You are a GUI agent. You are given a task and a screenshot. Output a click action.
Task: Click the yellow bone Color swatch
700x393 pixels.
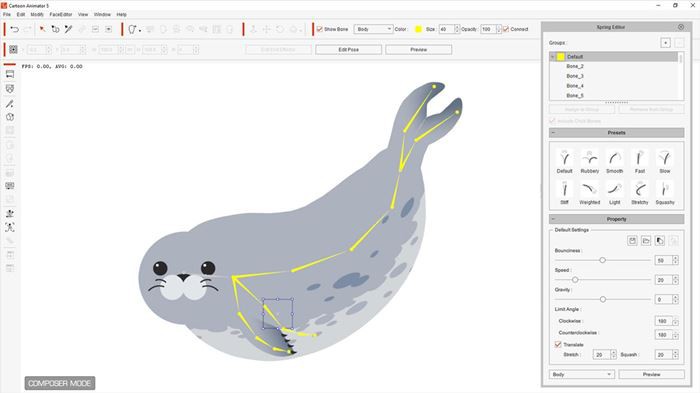(x=418, y=29)
